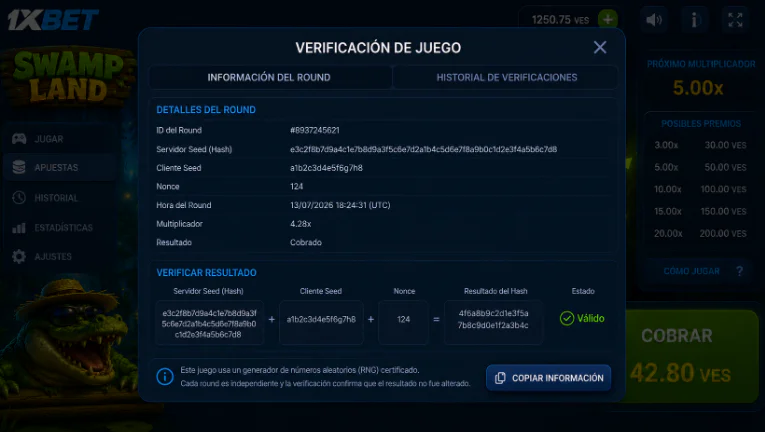
Task: Click the 20.00x prize row
Action: tap(700, 233)
